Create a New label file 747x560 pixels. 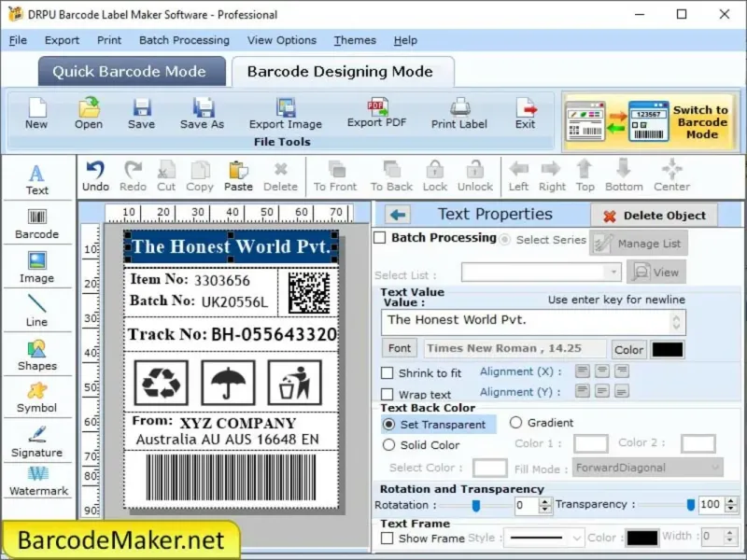[36, 113]
